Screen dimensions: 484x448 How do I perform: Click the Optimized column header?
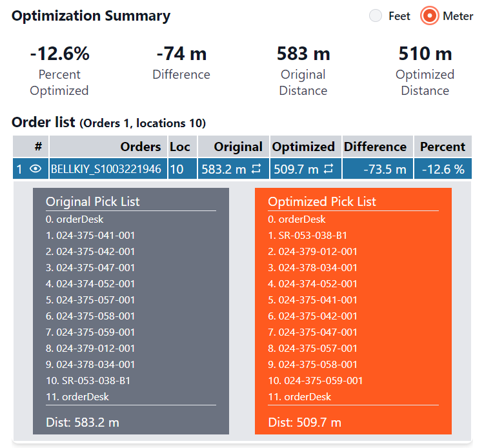click(x=303, y=147)
